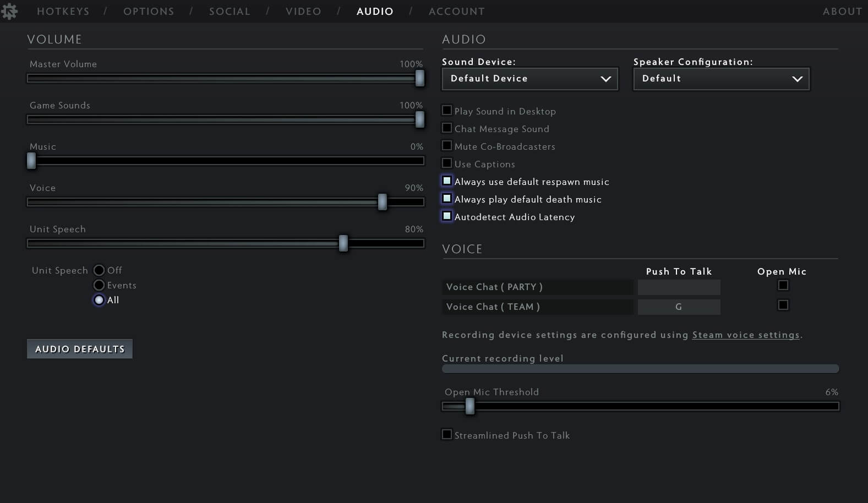Toggle Chat Message Sound checkbox
The image size is (868, 503).
(x=447, y=128)
